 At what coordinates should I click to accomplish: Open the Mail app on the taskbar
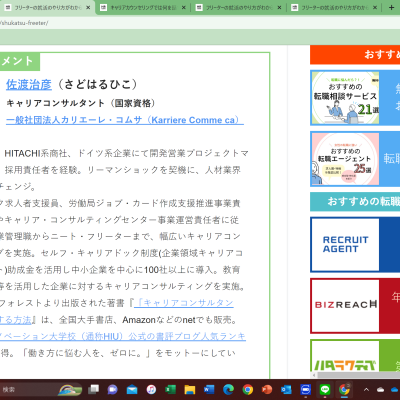pyautogui.click(x=132, y=389)
